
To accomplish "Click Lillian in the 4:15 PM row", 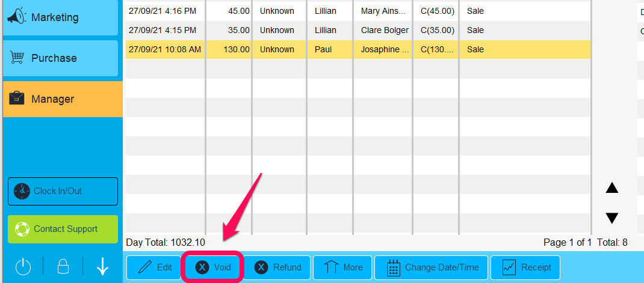I will coord(325,31).
